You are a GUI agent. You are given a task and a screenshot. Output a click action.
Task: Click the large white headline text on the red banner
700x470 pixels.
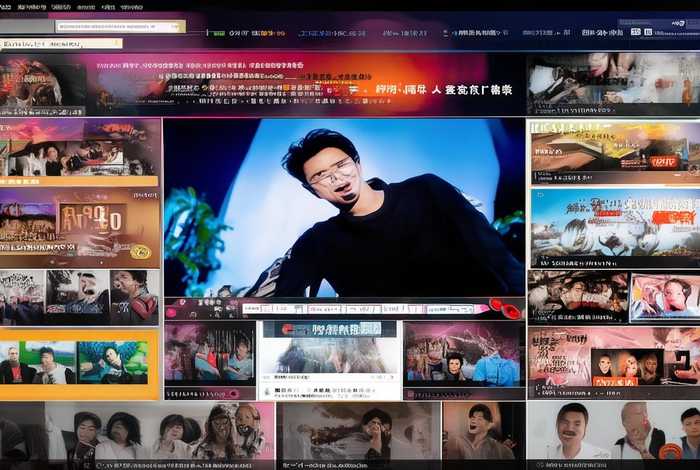[x=442, y=90]
